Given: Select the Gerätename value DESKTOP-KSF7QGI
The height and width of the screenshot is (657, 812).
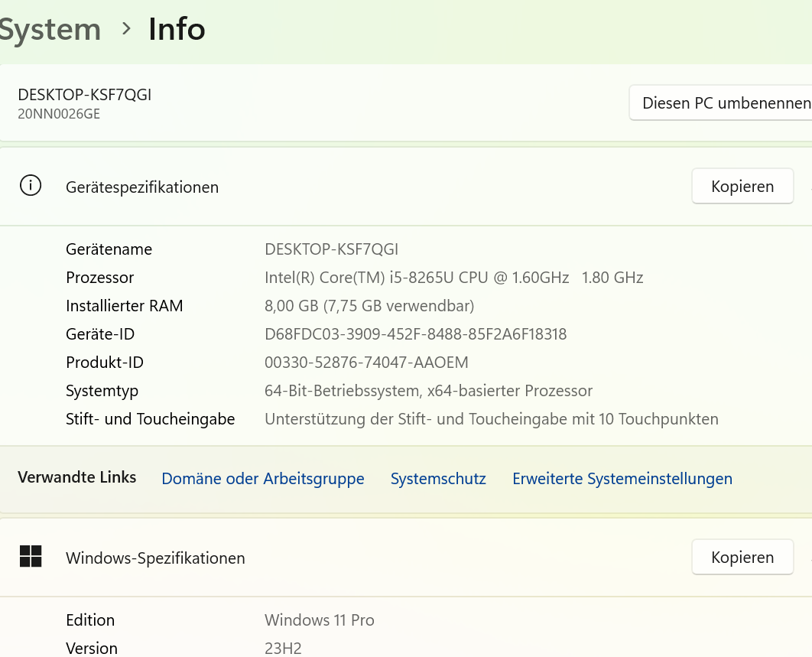Looking at the screenshot, I should point(331,249).
